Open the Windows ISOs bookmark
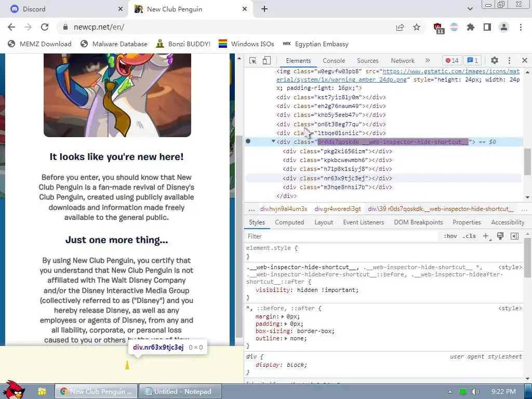Viewport: 532px width, 399px height. point(246,44)
